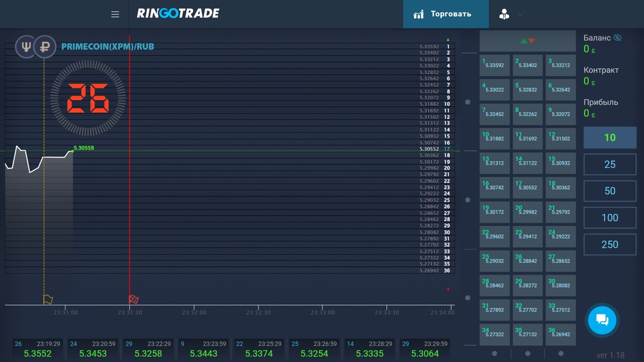The image size is (644, 362).
Task: Pick cell 17 priced 5.30552
Action: pos(528,187)
